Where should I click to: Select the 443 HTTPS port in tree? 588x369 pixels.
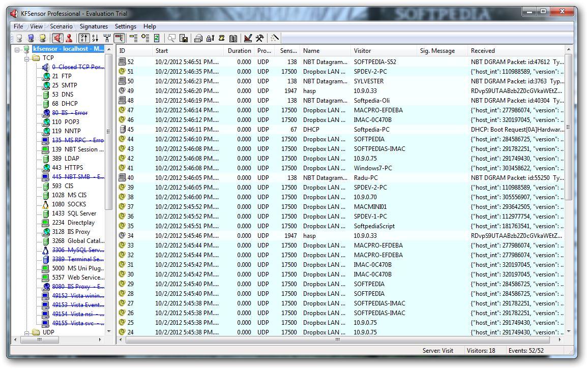pyautogui.click(x=68, y=168)
